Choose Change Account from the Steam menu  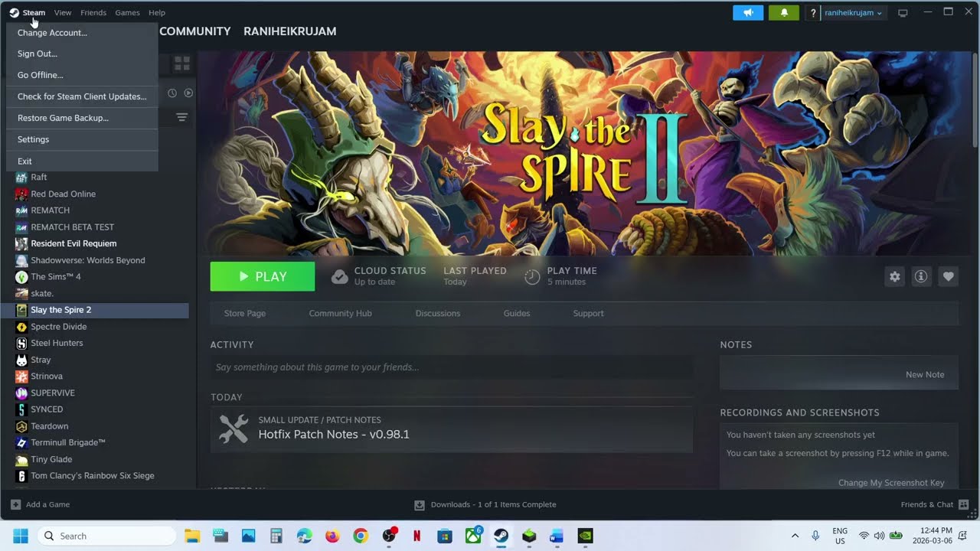82,33
